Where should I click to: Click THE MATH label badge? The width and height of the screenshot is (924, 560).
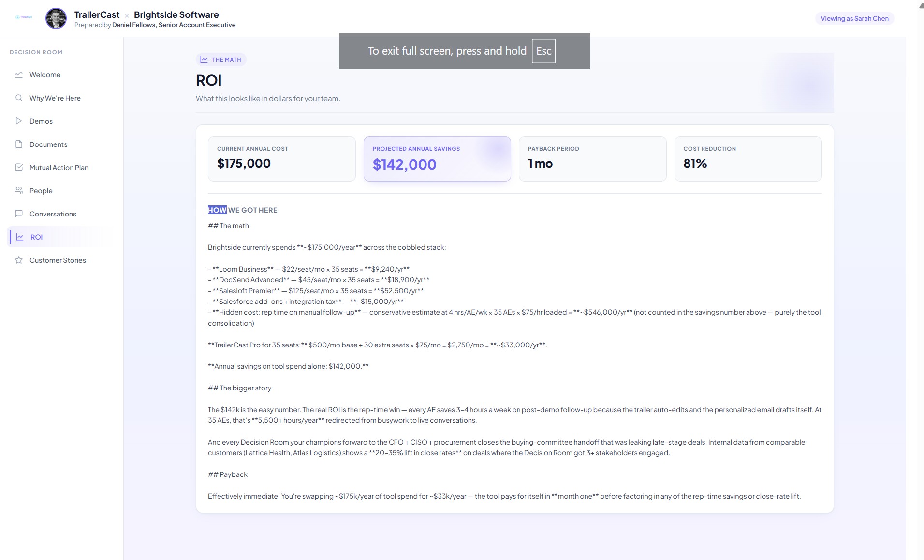(221, 60)
